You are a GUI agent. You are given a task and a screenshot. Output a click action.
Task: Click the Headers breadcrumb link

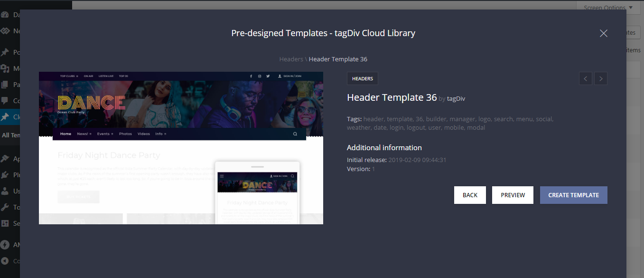pyautogui.click(x=291, y=59)
